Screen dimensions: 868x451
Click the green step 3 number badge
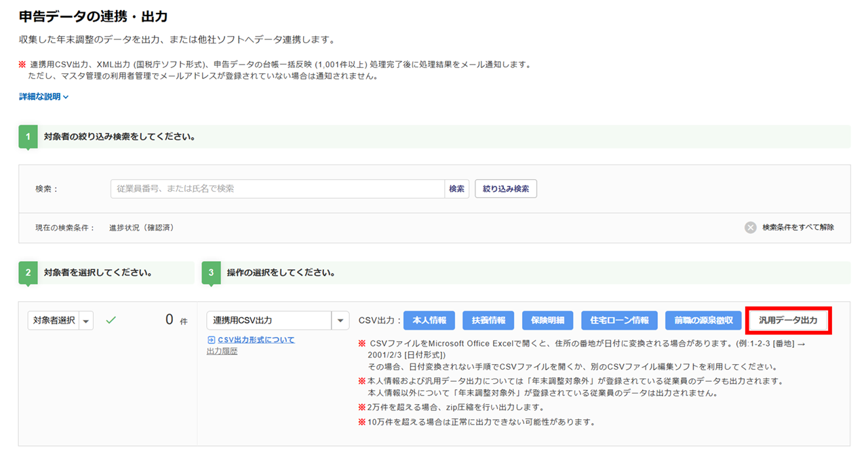[211, 273]
